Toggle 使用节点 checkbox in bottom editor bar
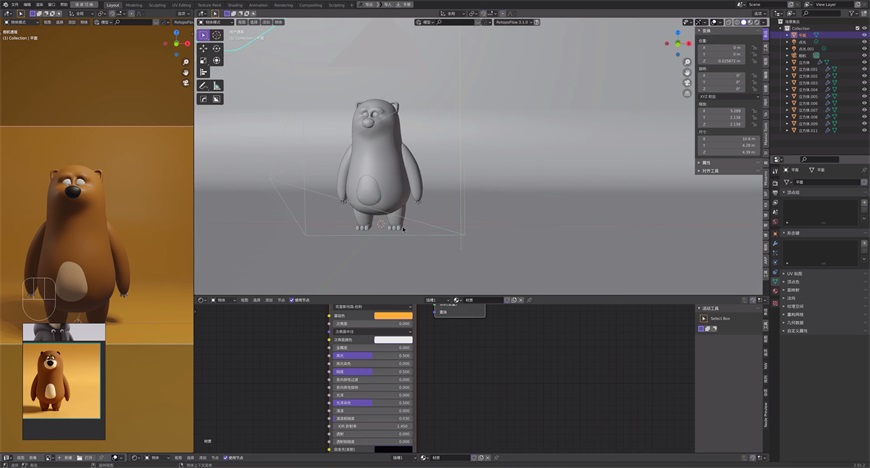 [x=225, y=458]
